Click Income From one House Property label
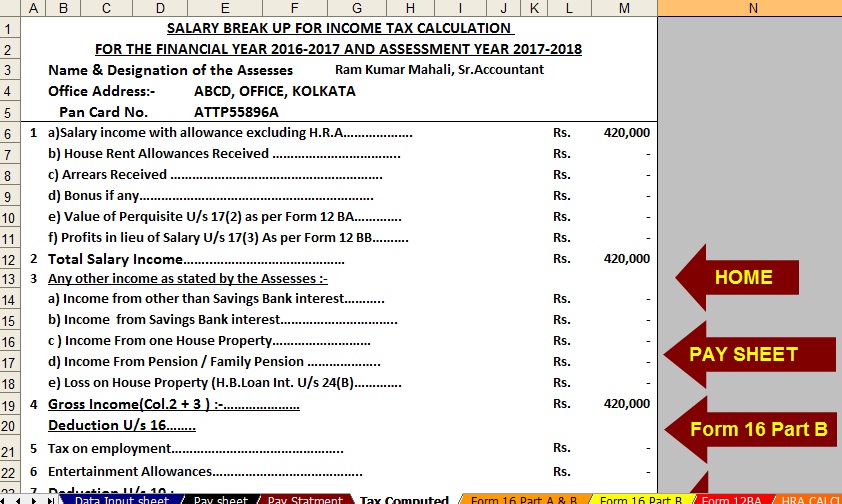842x504 pixels. 209,341
